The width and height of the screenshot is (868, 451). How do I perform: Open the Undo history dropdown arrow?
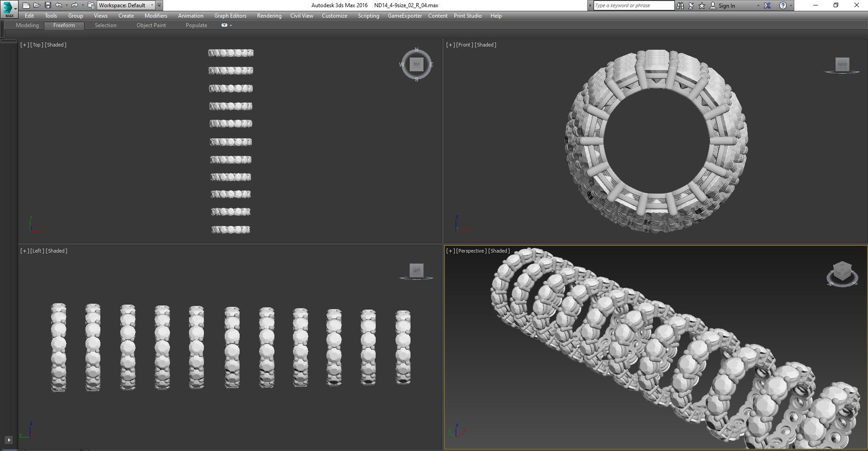pos(66,5)
